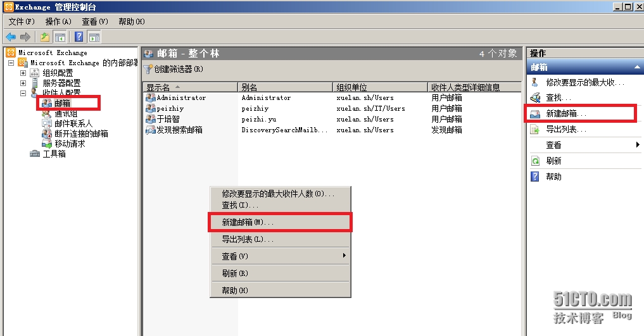This screenshot has height=336, width=644.
Task: Click the green 刷新 icon in actions pane
Action: tap(535, 161)
